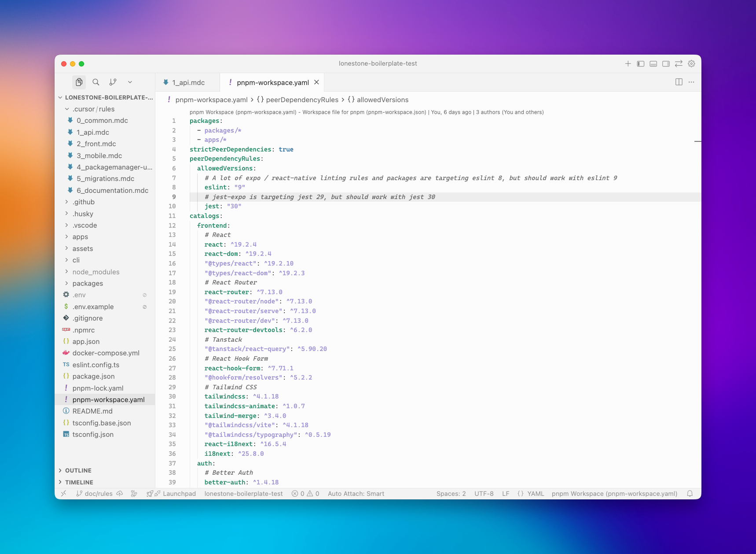Open the Explorer view icon

[x=79, y=82]
